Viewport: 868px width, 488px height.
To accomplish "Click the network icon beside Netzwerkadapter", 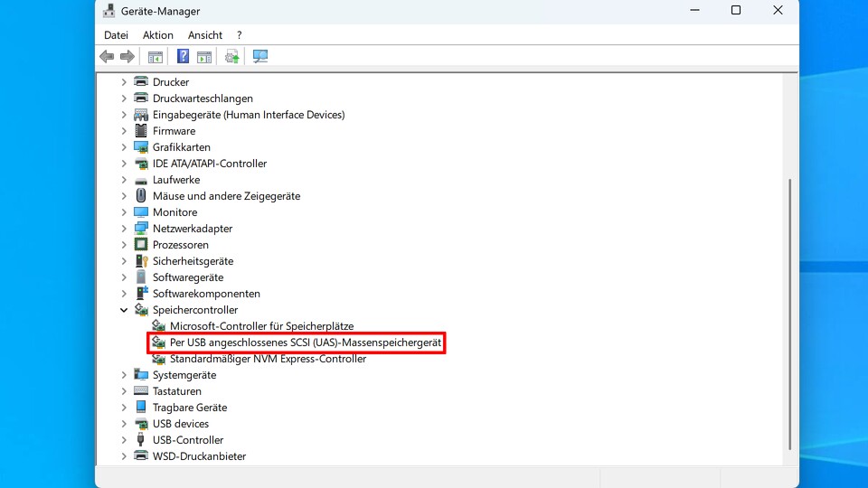I will [141, 228].
